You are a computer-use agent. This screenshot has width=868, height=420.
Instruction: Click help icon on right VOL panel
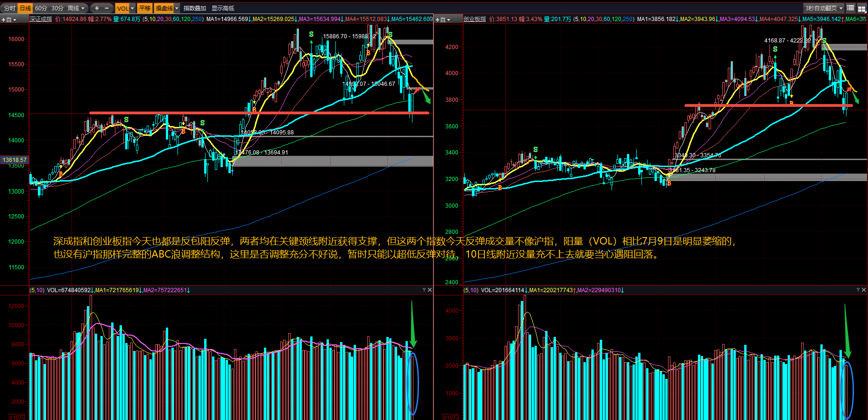[858, 290]
